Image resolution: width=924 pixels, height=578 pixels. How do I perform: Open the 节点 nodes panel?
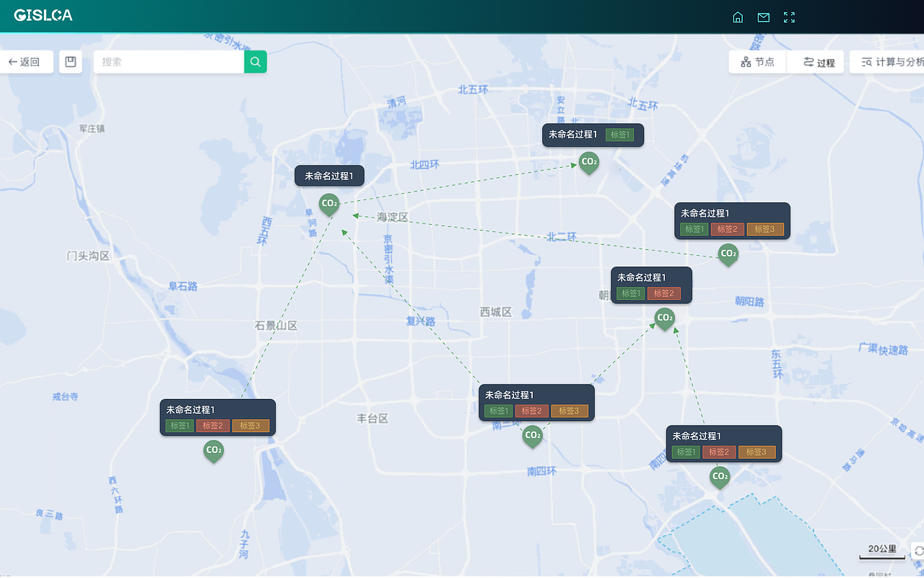click(757, 62)
